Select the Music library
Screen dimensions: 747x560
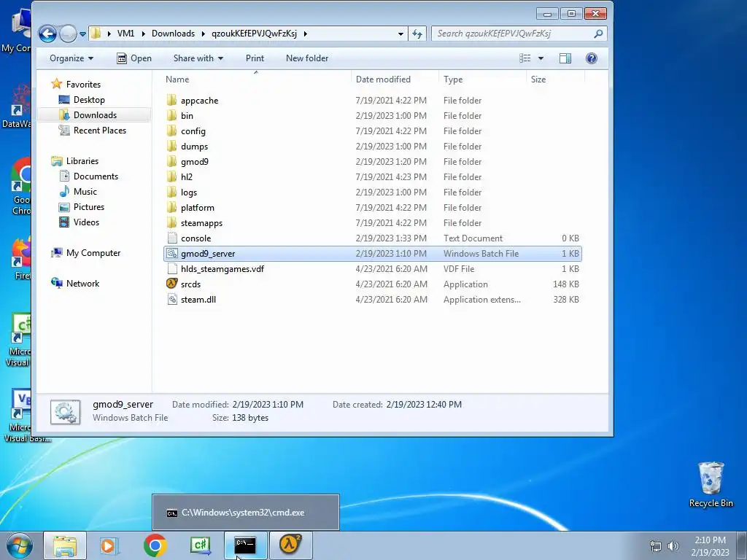(x=85, y=192)
